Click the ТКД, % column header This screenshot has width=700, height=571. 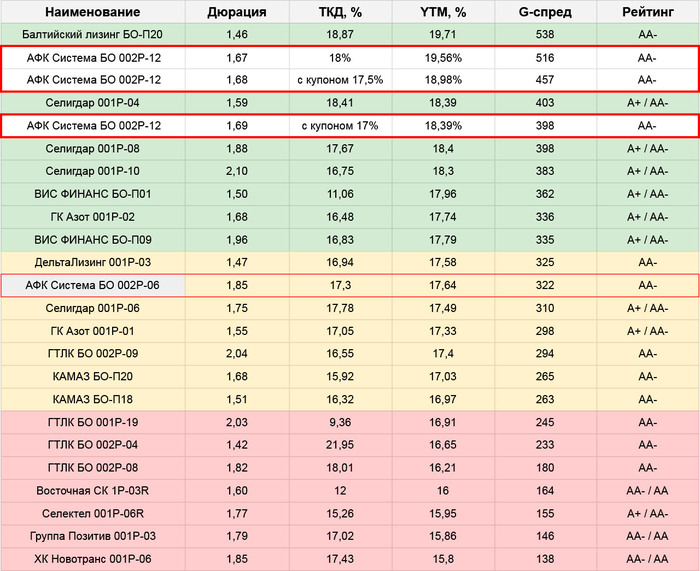pos(339,12)
